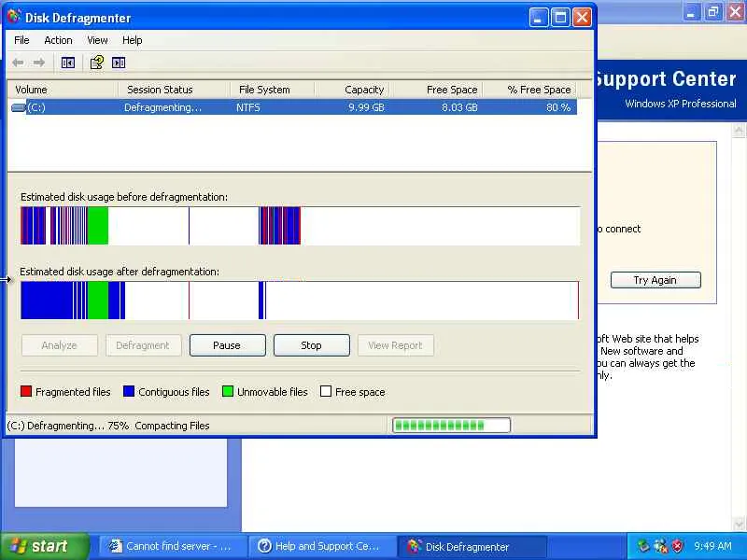The width and height of the screenshot is (747, 560).
Task: Click the network connection tray icon beside the red shield
Action: pyautogui.click(x=660, y=546)
